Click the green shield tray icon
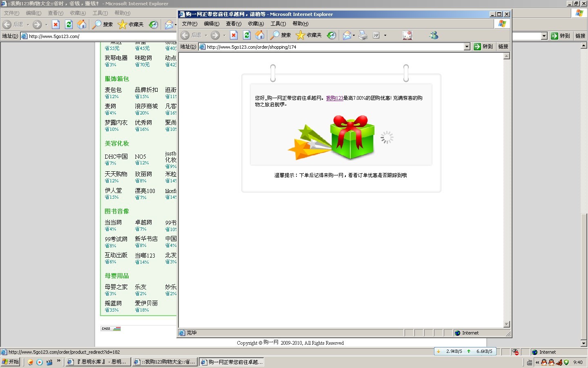The height and width of the screenshot is (368, 588). coord(566,362)
